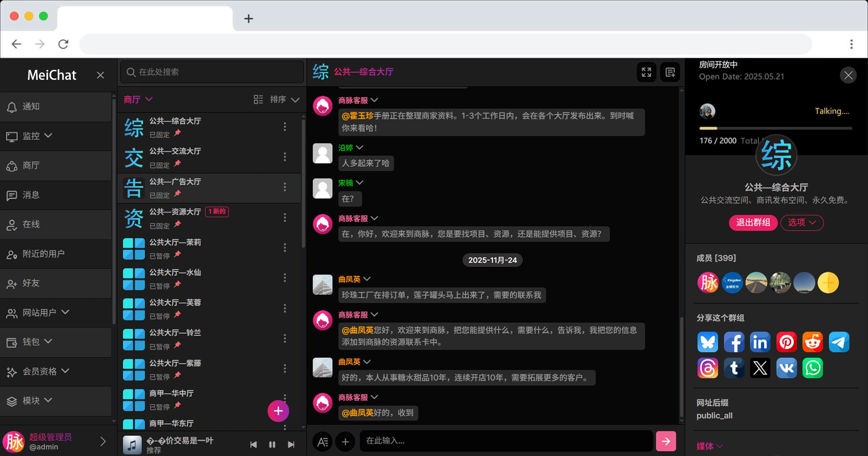Screen dimensions: 868x456
Task: Open the 钱包 wallet section
Action: [37, 342]
